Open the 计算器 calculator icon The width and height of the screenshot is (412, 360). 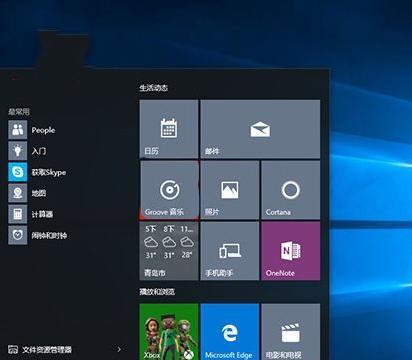click(18, 214)
